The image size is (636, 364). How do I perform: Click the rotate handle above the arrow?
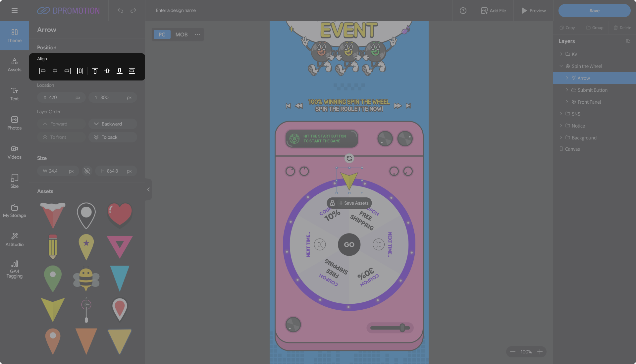(349, 158)
